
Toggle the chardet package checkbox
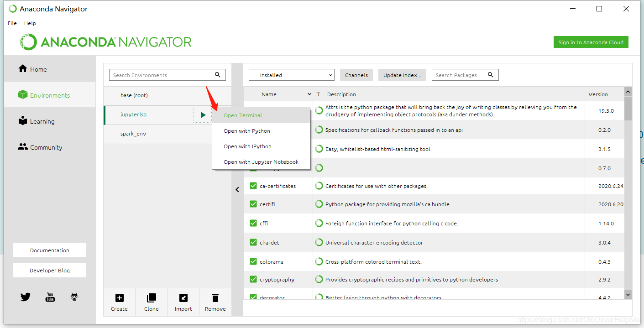tap(253, 242)
